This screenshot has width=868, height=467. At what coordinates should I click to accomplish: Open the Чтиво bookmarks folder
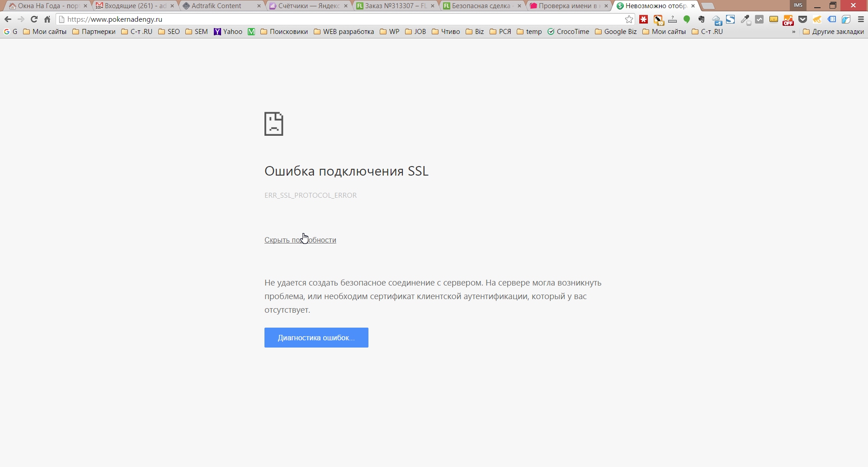[446, 32]
